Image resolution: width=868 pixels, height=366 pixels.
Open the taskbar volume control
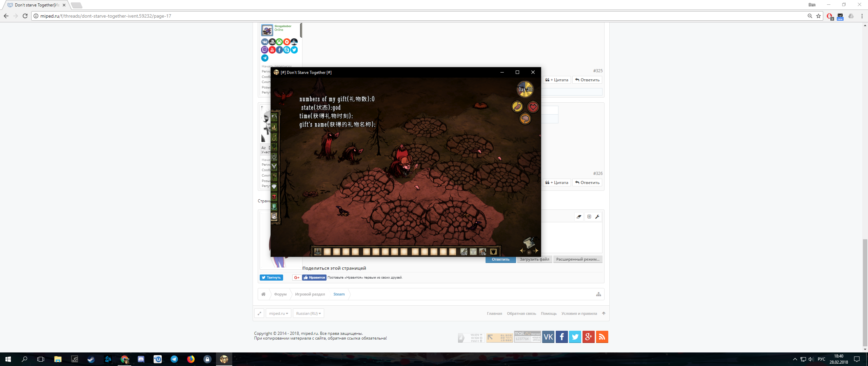[x=811, y=359]
